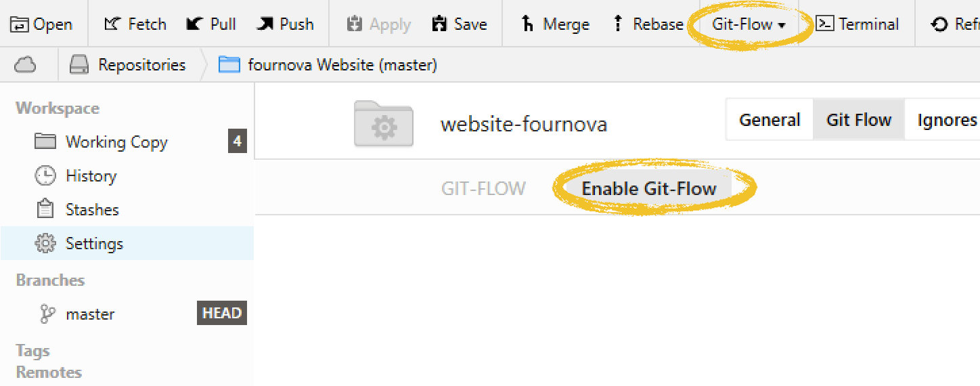980x386 pixels.
Task: Expand the Git-Flow dropdown menu
Action: pyautogui.click(x=749, y=24)
